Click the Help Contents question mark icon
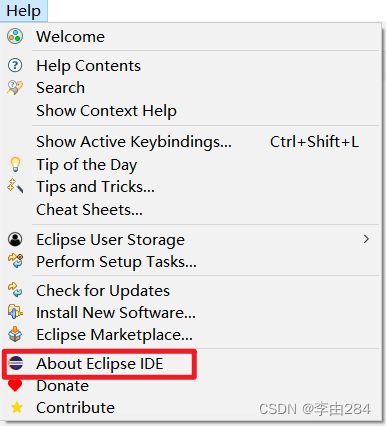The image size is (386, 426). coord(15,65)
